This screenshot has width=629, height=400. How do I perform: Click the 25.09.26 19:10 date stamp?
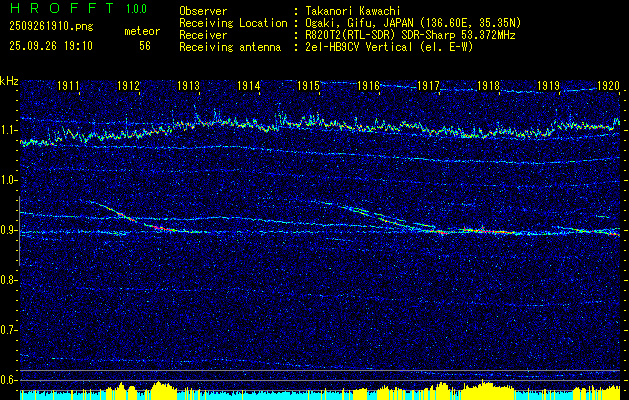(x=50, y=46)
